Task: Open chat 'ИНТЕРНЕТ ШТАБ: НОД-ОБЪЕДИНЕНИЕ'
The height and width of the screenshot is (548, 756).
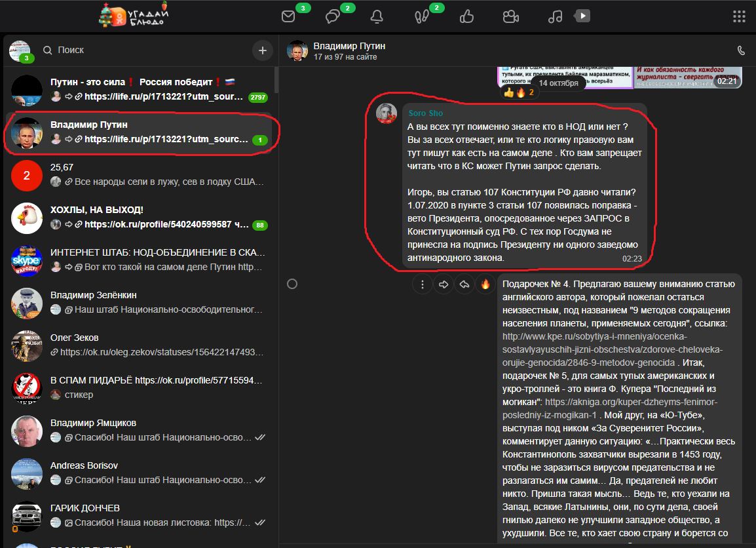Action: [140, 260]
